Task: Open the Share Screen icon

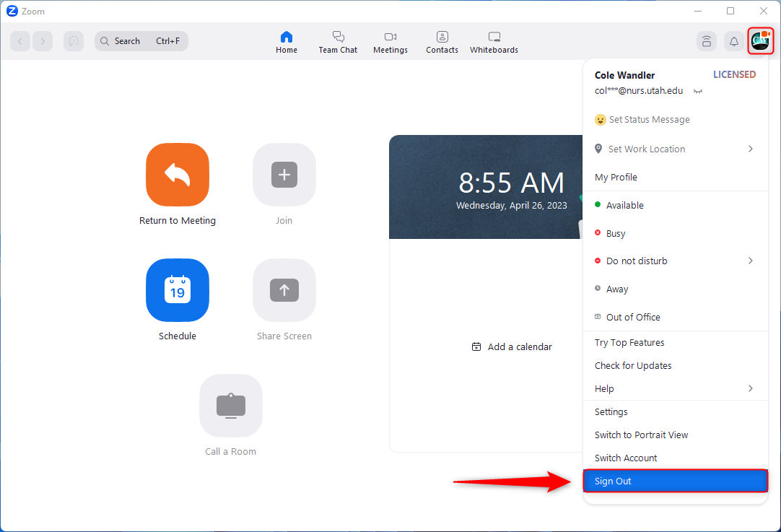Action: [284, 290]
